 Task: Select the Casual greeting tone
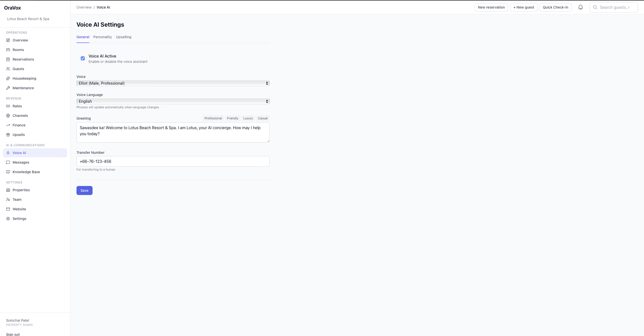pos(262,118)
